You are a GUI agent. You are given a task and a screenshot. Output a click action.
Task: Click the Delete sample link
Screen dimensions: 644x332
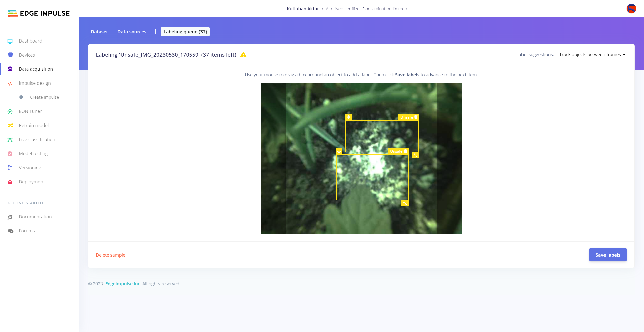(110, 255)
